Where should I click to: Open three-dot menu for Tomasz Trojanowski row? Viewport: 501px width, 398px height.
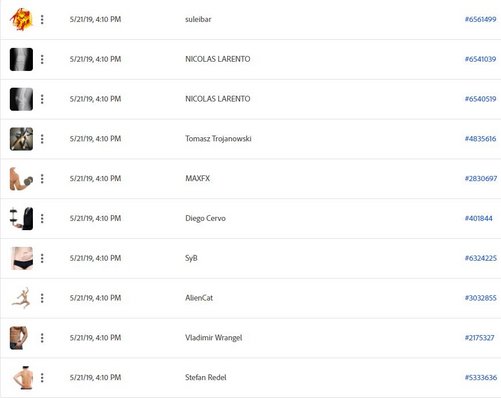(x=42, y=139)
